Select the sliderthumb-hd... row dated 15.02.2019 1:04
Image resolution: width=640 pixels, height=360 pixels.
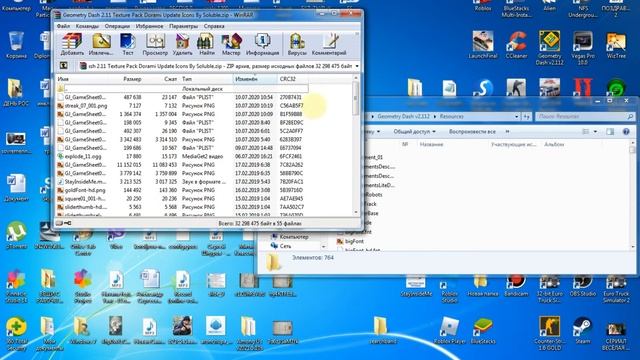click(x=182, y=207)
